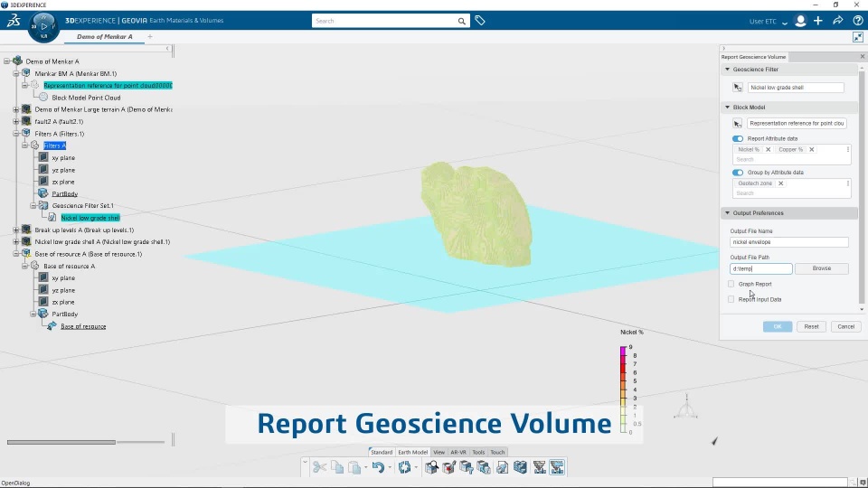This screenshot has height=488, width=868.
Task: Switch to the Tools tab
Action: (x=478, y=452)
